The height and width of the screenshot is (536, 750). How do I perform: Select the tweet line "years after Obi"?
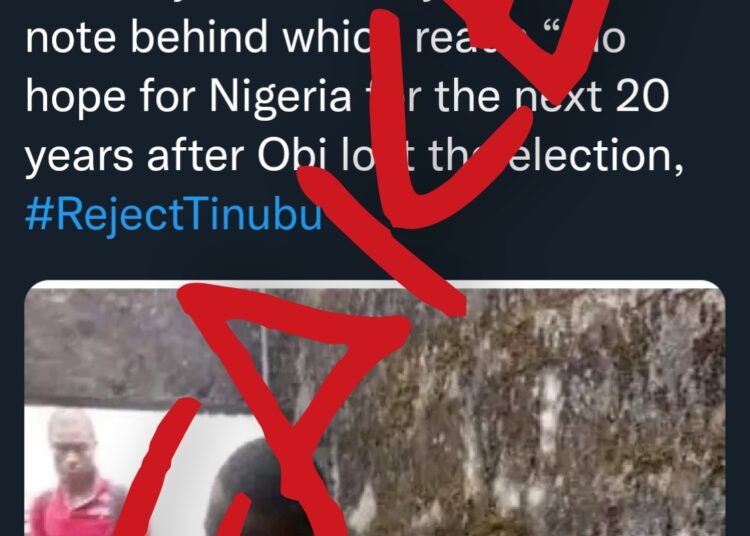pyautogui.click(x=354, y=156)
